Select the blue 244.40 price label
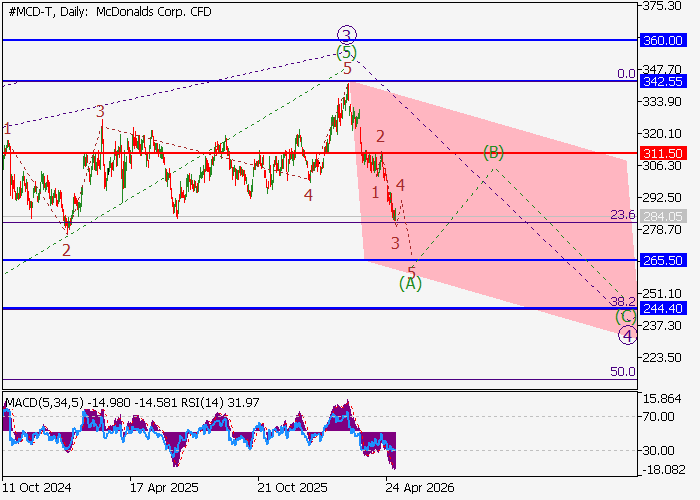The image size is (700, 500). tap(663, 308)
